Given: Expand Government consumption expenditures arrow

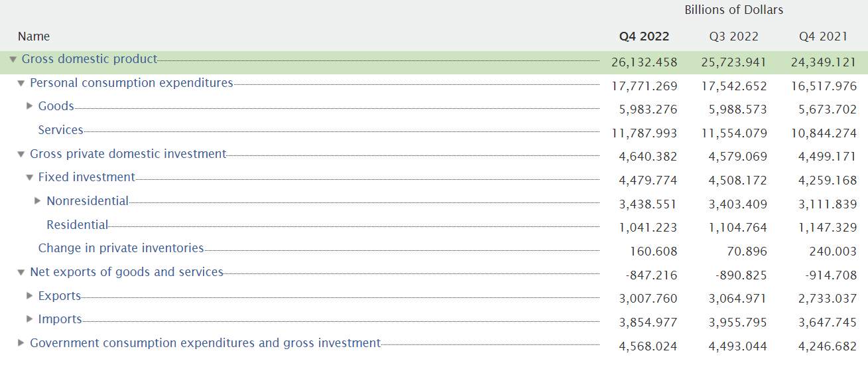Looking at the screenshot, I should [21, 343].
